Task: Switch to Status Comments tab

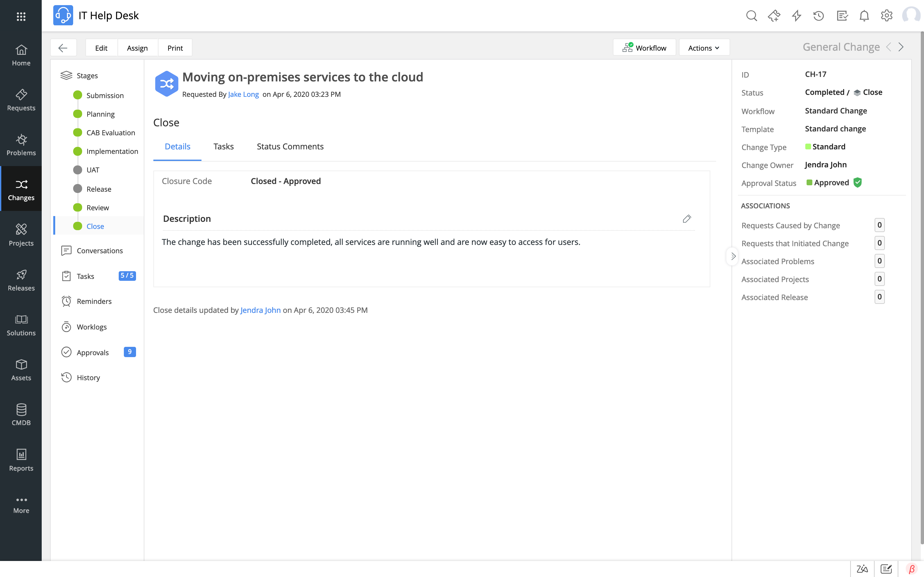Action: 290,146
